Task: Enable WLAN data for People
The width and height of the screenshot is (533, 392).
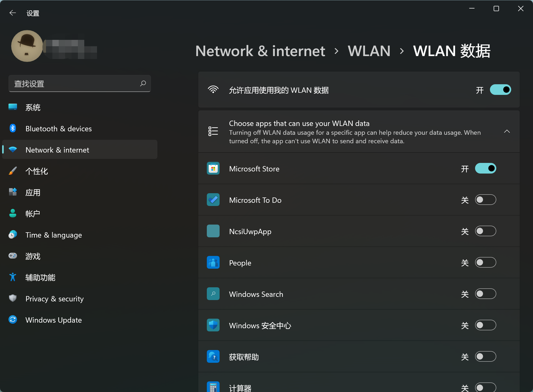Action: [x=485, y=263]
